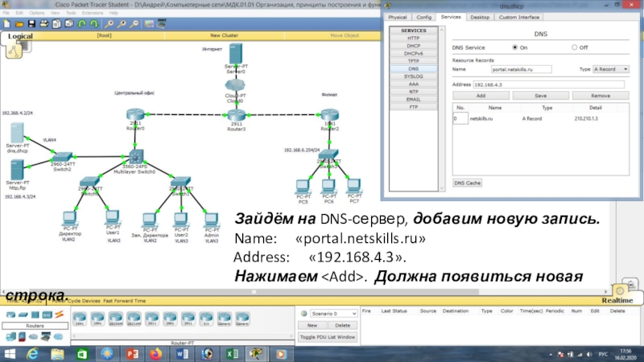This screenshot has width=644, height=362.
Task: Turn DNS Service Off
Action: tap(574, 47)
